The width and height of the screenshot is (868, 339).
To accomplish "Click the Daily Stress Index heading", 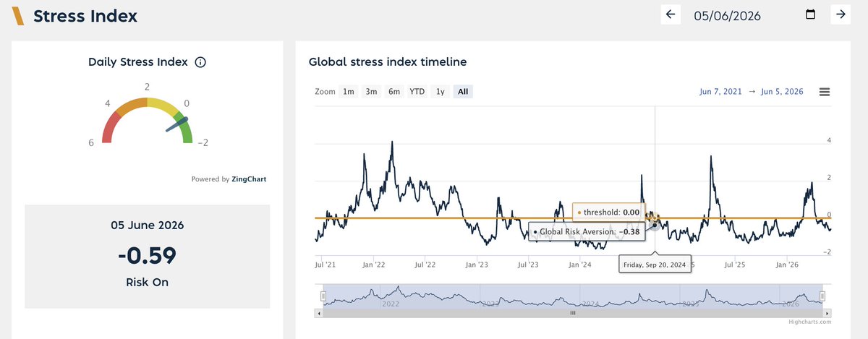I will (x=138, y=62).
